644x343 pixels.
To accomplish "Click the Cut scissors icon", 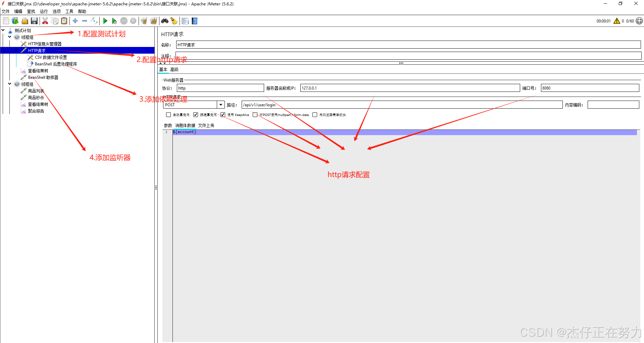I will point(45,21).
